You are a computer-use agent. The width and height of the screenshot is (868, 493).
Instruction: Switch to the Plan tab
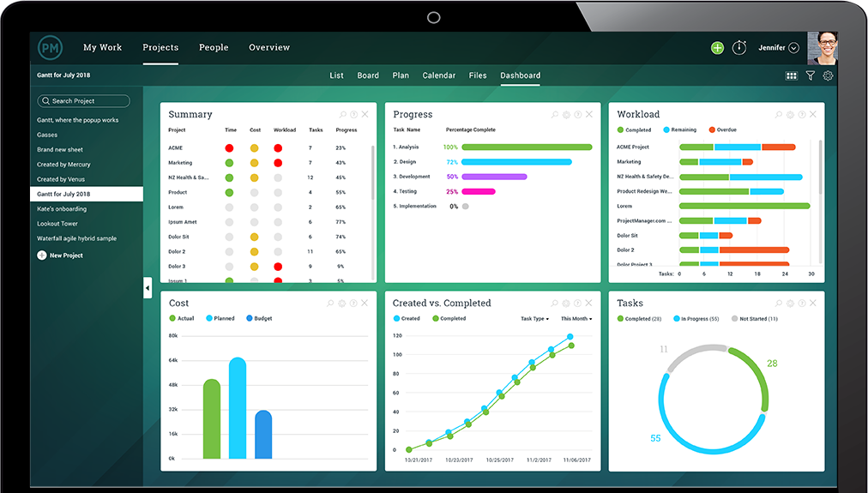tap(401, 75)
